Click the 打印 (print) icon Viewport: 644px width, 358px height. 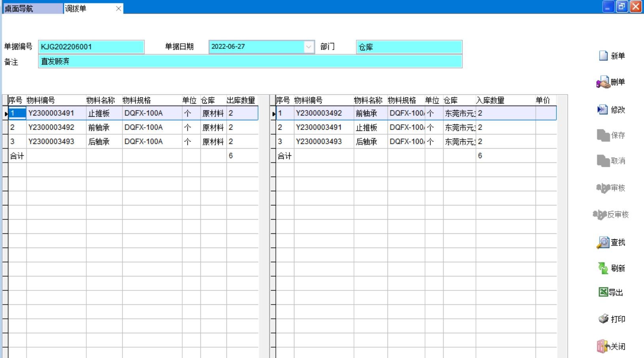[x=603, y=319]
